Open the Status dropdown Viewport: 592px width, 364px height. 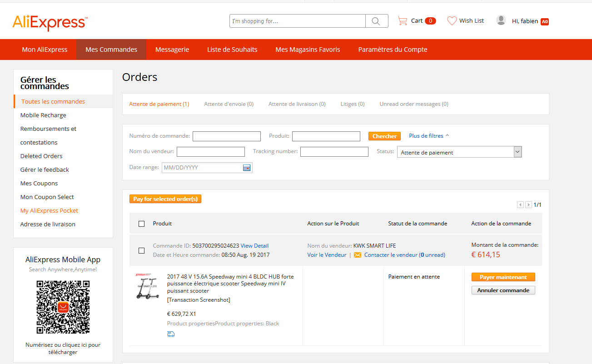click(459, 152)
